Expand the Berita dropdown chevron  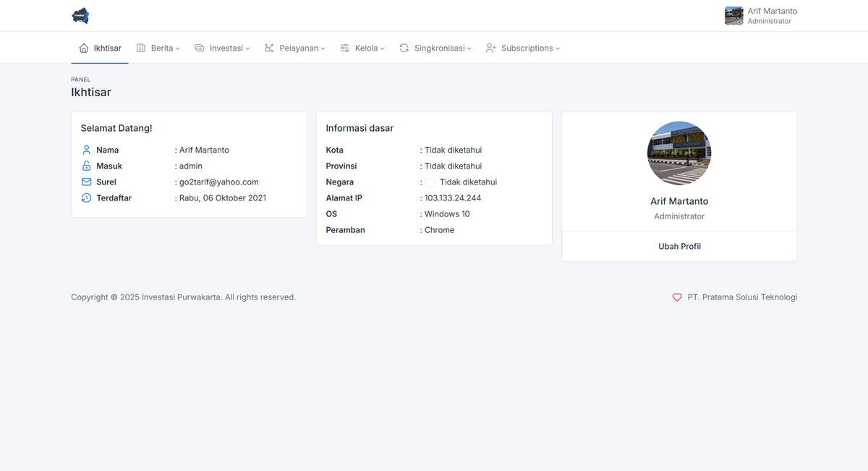tap(178, 48)
